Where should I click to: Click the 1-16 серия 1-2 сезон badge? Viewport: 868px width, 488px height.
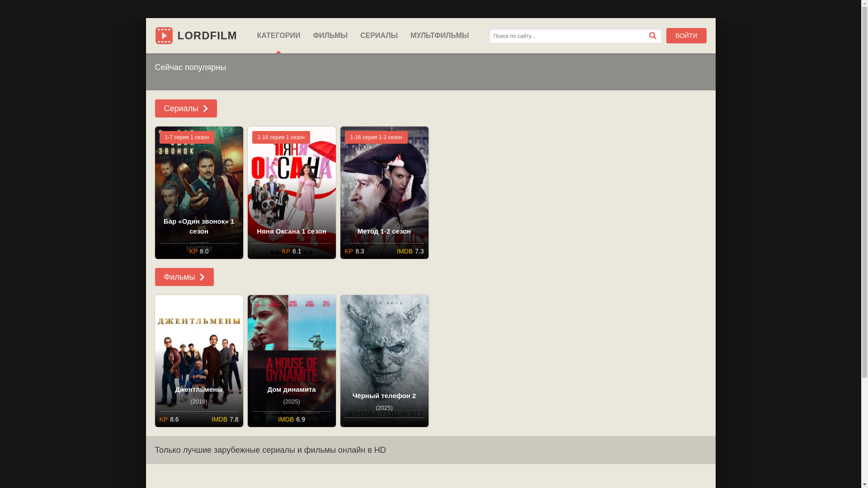376,137
